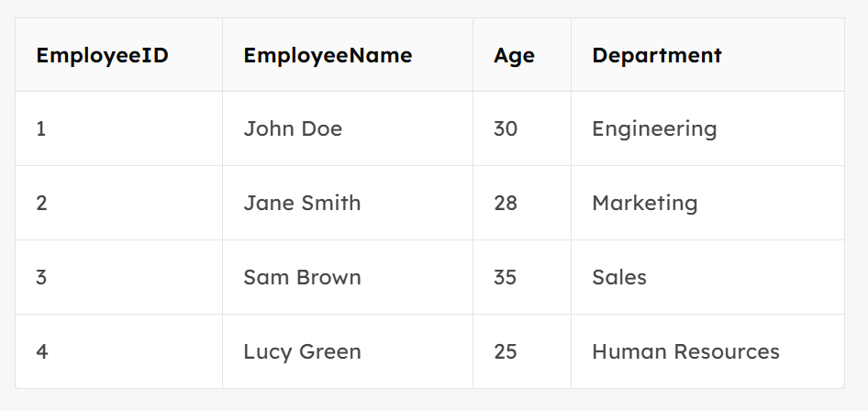
Task: Click EmployeeID cell with value 2
Action: (x=119, y=203)
